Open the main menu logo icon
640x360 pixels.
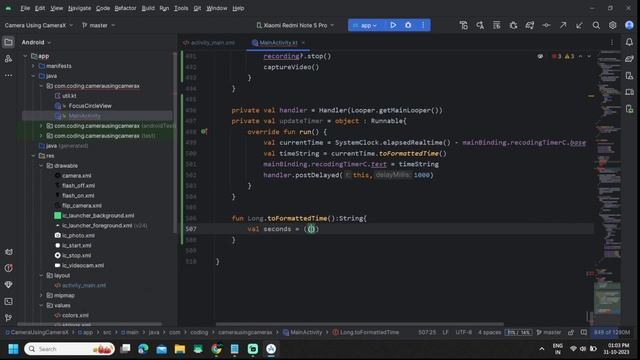pyautogui.click(x=8, y=8)
